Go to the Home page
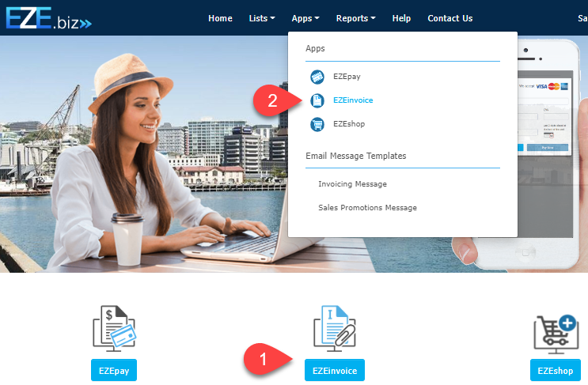This screenshot has width=588, height=385. click(x=220, y=18)
